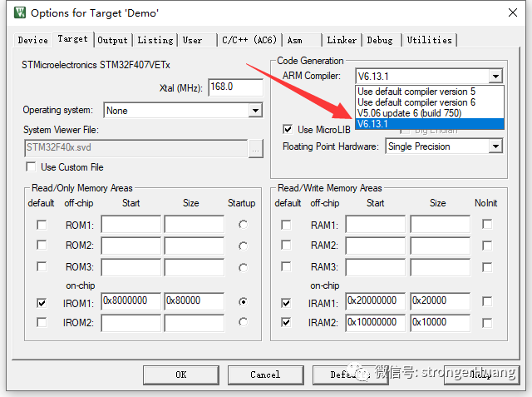The height and width of the screenshot is (397, 532).
Task: Check the ROM2 default checkbox
Action: tap(42, 246)
